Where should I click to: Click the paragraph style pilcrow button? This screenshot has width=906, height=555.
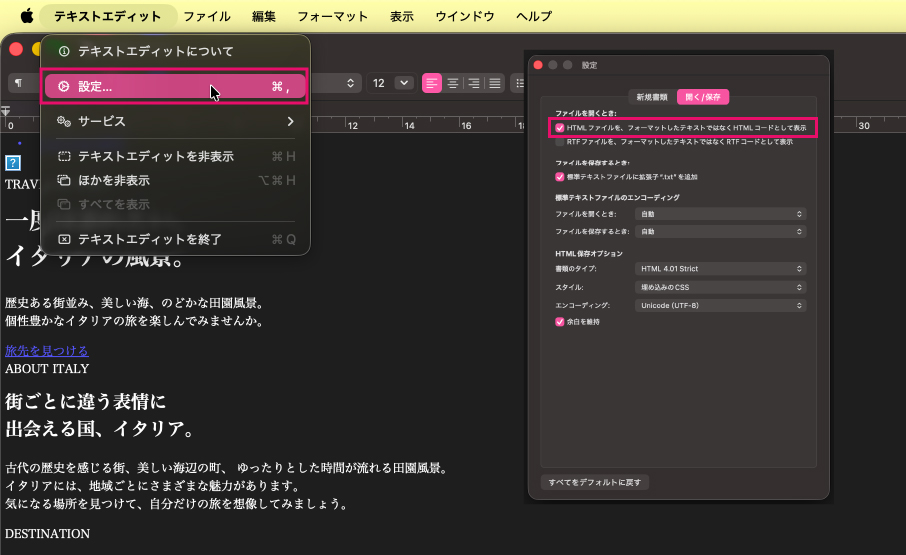pyautogui.click(x=18, y=83)
